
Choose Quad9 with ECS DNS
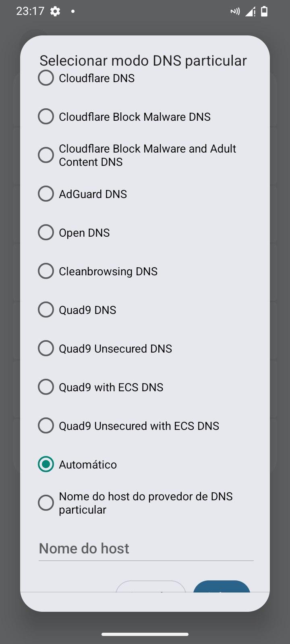tap(46, 387)
